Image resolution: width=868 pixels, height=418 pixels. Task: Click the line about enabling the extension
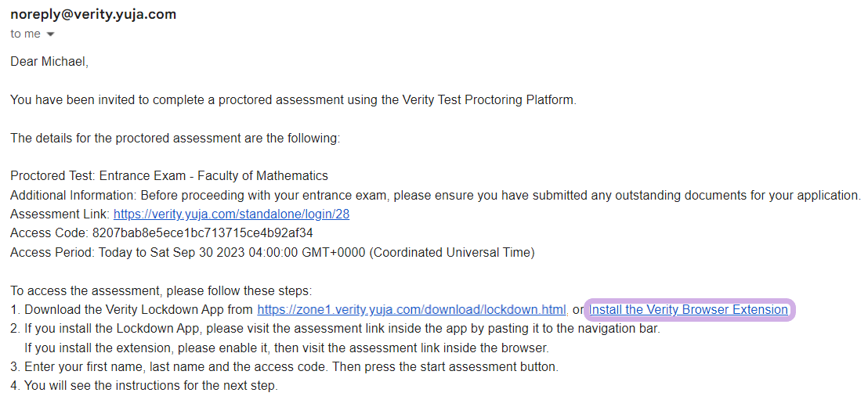coord(287,348)
